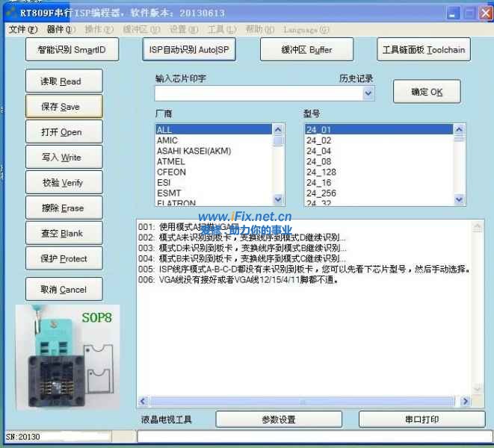494x448 pixels.
Task: Click the 写入 Write button
Action: tap(64, 157)
